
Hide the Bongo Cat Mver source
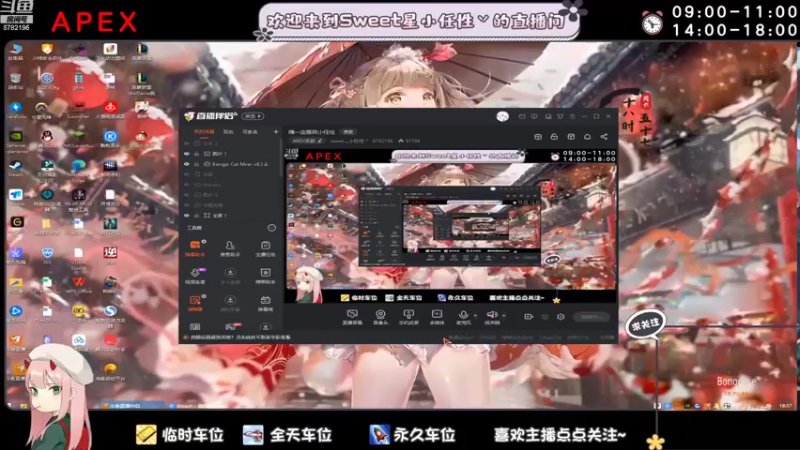(187, 164)
